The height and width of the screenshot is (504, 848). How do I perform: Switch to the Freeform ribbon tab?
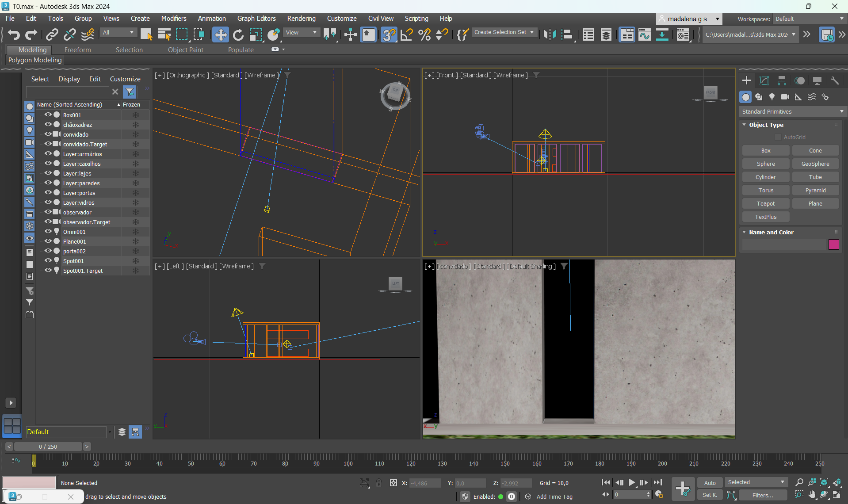click(x=77, y=50)
